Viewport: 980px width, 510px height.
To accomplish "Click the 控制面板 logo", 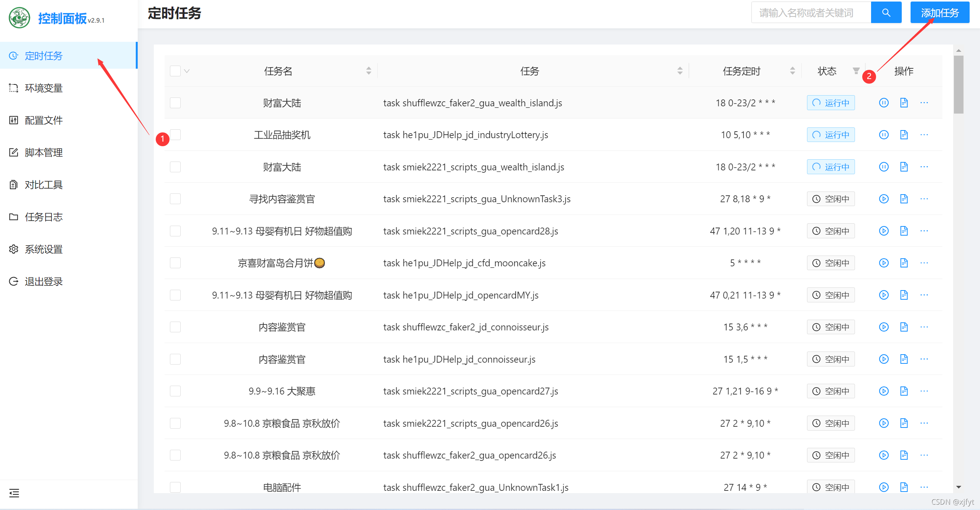I will [x=58, y=18].
